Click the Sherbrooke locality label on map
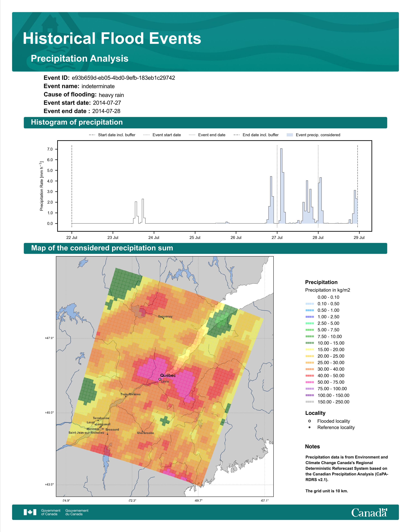Screen dimensions: 411x532 coord(145,433)
